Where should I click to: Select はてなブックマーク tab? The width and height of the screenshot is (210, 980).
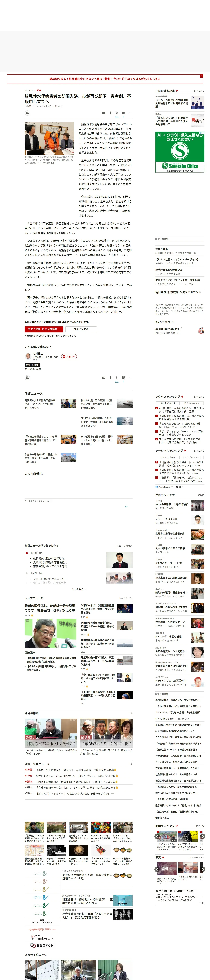(192, 457)
